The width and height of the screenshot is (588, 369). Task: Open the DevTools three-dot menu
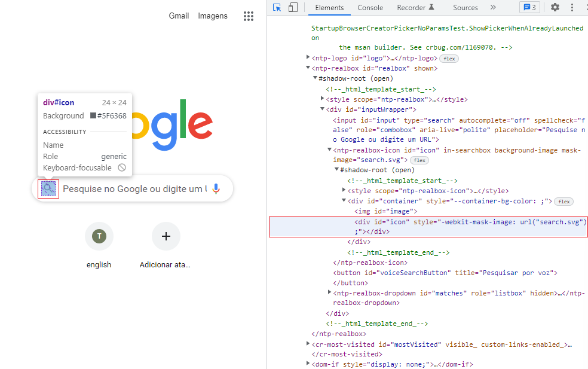tap(572, 8)
